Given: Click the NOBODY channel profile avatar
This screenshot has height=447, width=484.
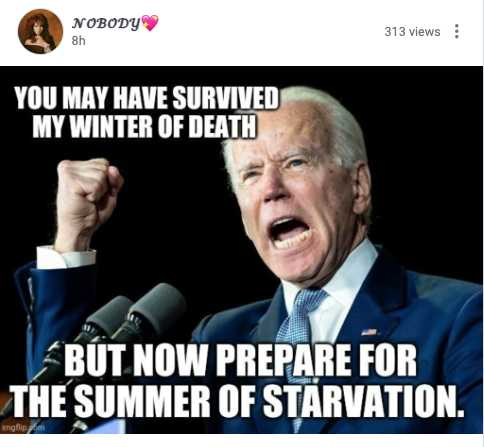Looking at the screenshot, I should point(40,31).
